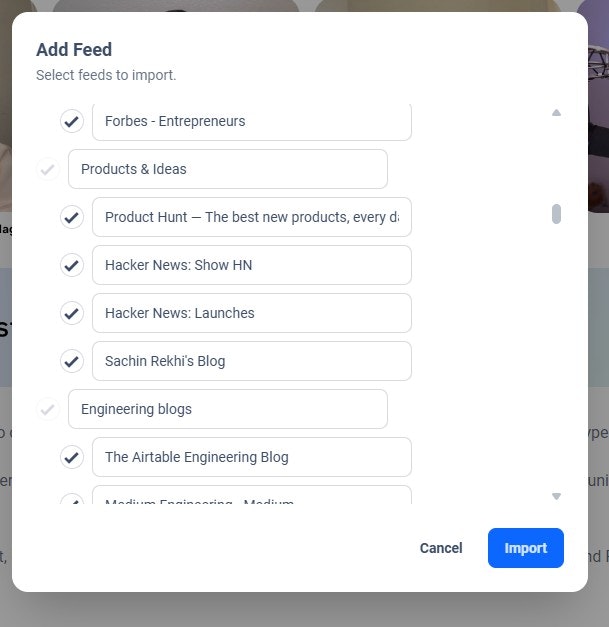Edit the Products & Ideas folder name field
Viewport: 609px width, 627px height.
pyautogui.click(x=228, y=169)
